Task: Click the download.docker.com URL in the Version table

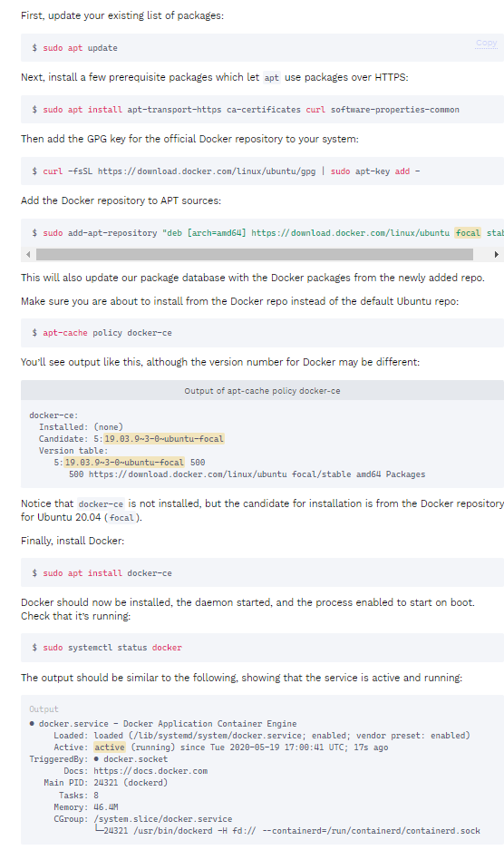Action: 188,474
